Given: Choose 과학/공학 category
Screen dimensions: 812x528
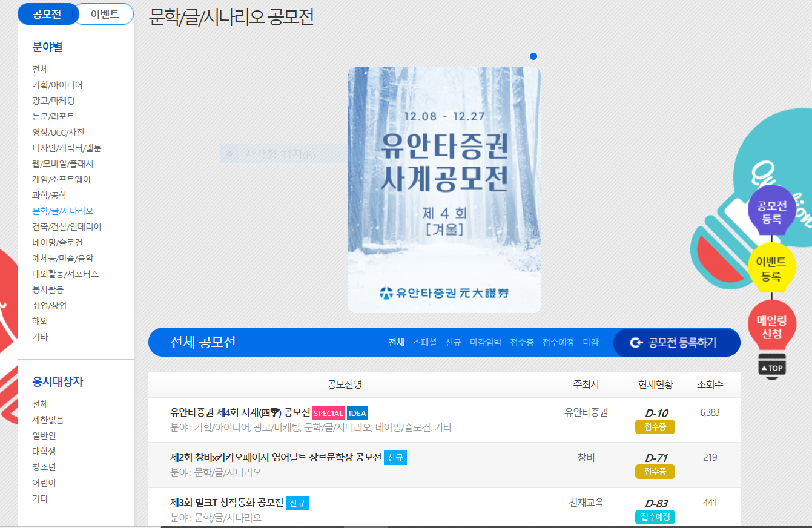Looking at the screenshot, I should click(x=49, y=195).
